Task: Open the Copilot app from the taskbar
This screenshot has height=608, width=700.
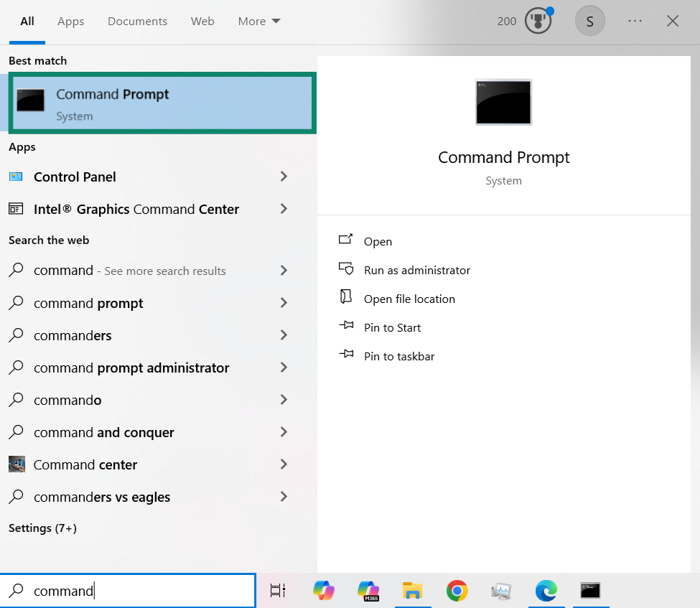Action: [x=323, y=591]
